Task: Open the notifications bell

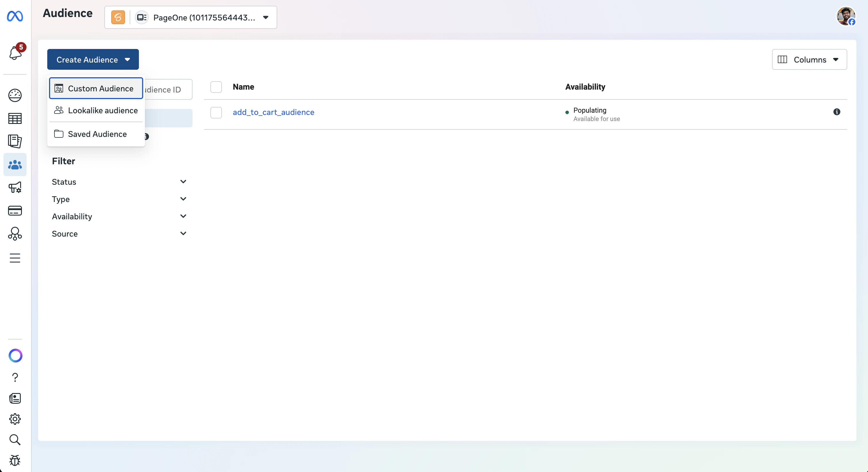Action: pos(15,52)
